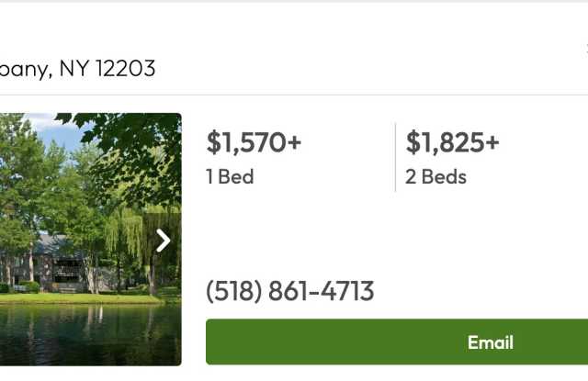Advance to the next listing photo
This screenshot has width=588, height=381.
[x=164, y=241]
